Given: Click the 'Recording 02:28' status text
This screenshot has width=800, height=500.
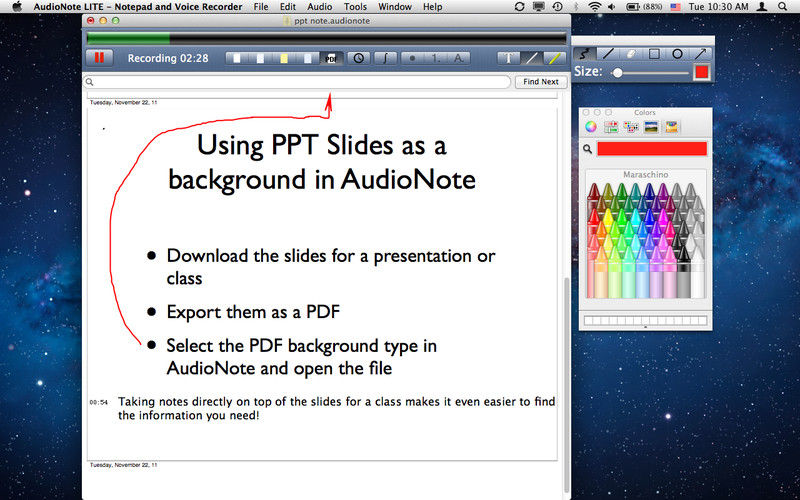Looking at the screenshot, I should [x=168, y=58].
